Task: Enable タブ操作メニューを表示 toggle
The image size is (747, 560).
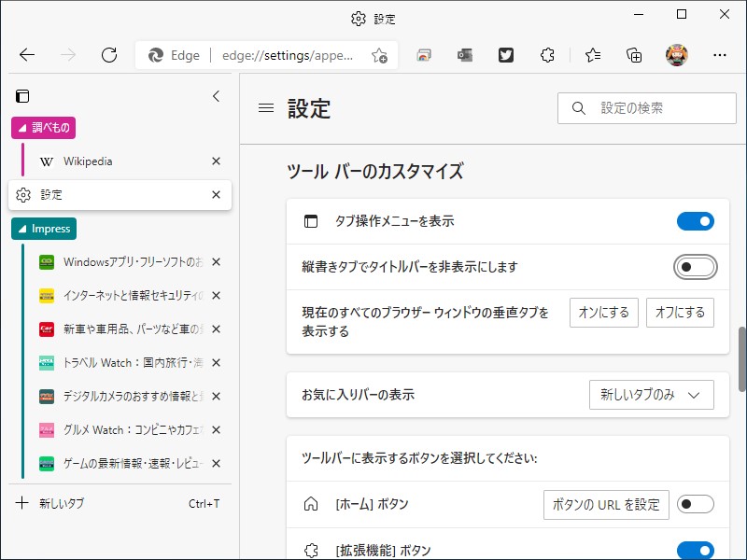Action: point(695,220)
